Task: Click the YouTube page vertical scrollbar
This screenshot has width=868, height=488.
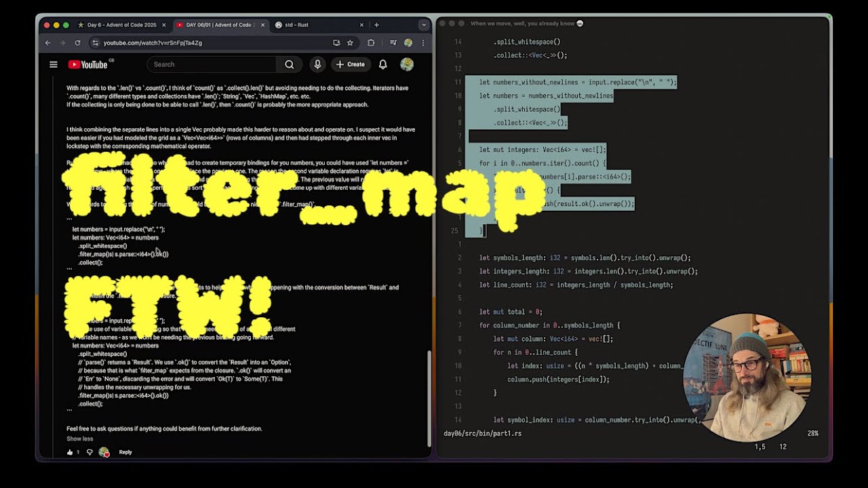Action: [x=428, y=398]
